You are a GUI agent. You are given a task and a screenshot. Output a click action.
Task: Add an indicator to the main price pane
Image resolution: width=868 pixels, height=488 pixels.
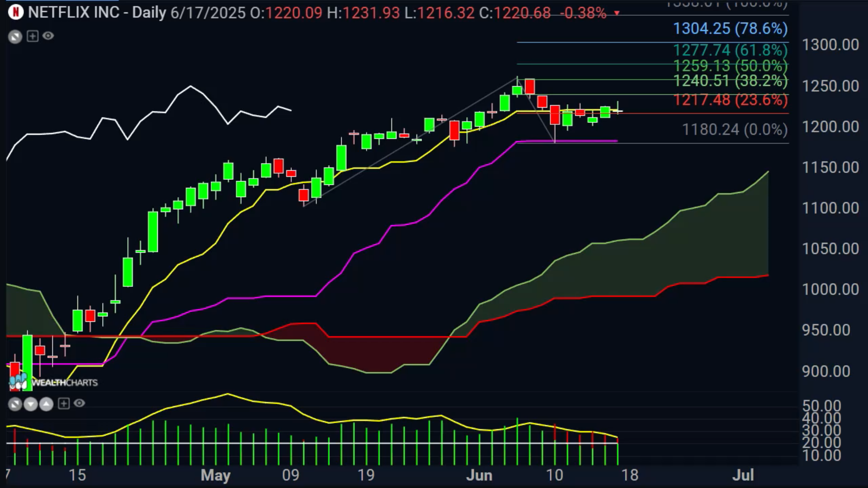[x=33, y=36]
